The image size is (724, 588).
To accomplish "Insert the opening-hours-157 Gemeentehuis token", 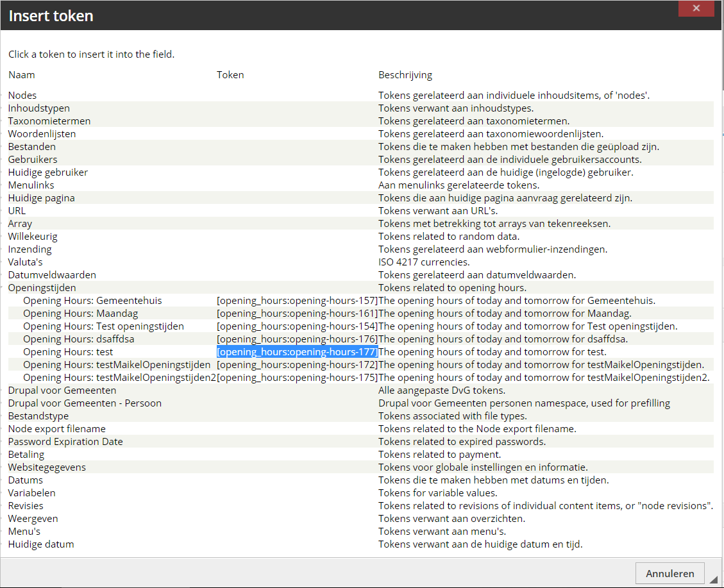I will point(297,301).
